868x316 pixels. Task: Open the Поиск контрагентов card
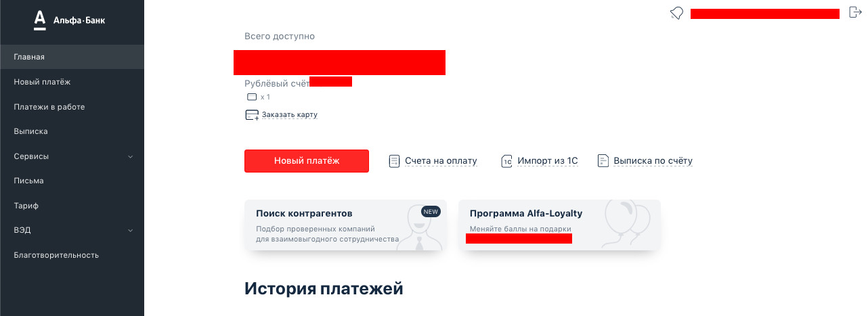[345, 225]
